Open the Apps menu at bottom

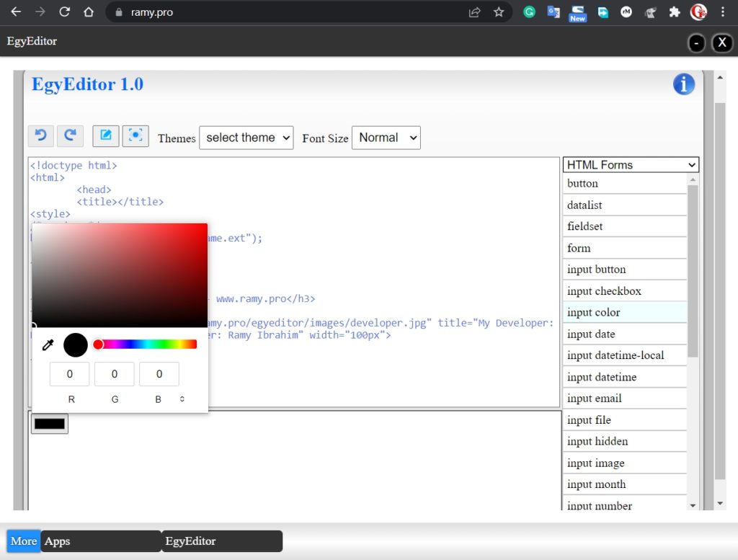(57, 541)
